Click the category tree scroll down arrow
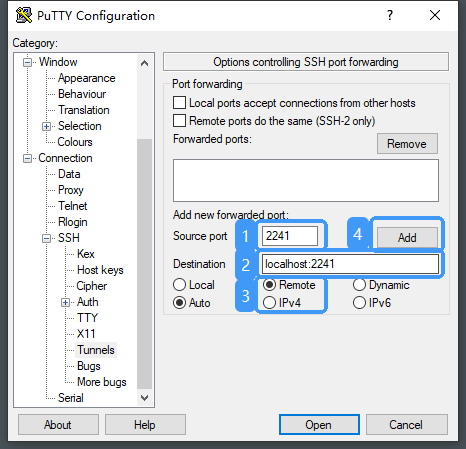The height and width of the screenshot is (449, 466). click(x=144, y=397)
